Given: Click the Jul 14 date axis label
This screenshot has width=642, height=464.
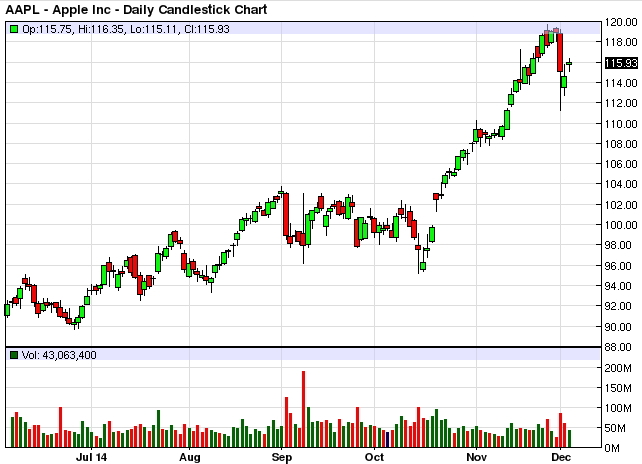Looking at the screenshot, I should point(91,457).
